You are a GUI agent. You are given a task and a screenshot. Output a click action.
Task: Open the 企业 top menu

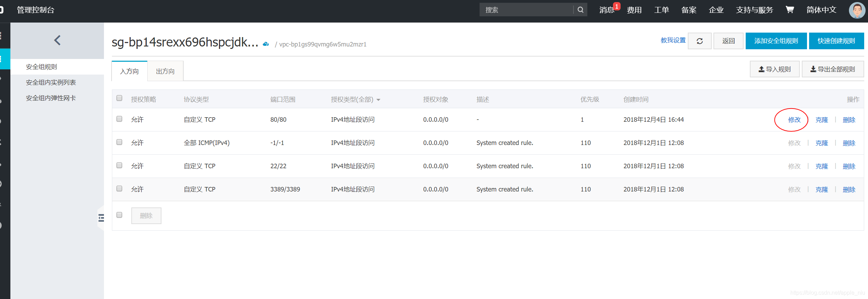tap(716, 10)
